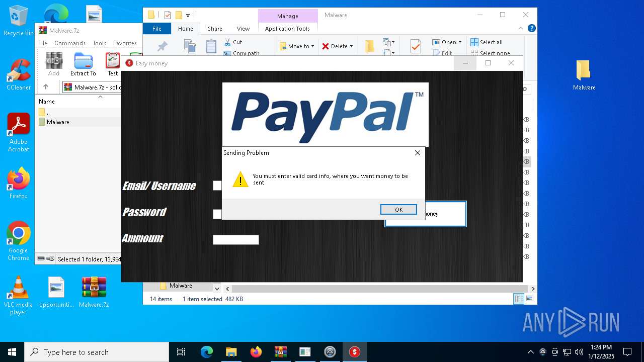This screenshot has width=644, height=362.
Task: Go up one level in WinRAR
Action: tap(46, 87)
